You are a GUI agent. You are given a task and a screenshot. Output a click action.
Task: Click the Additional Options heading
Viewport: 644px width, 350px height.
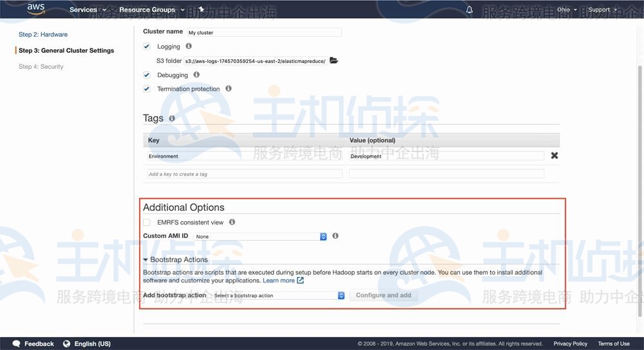(184, 207)
